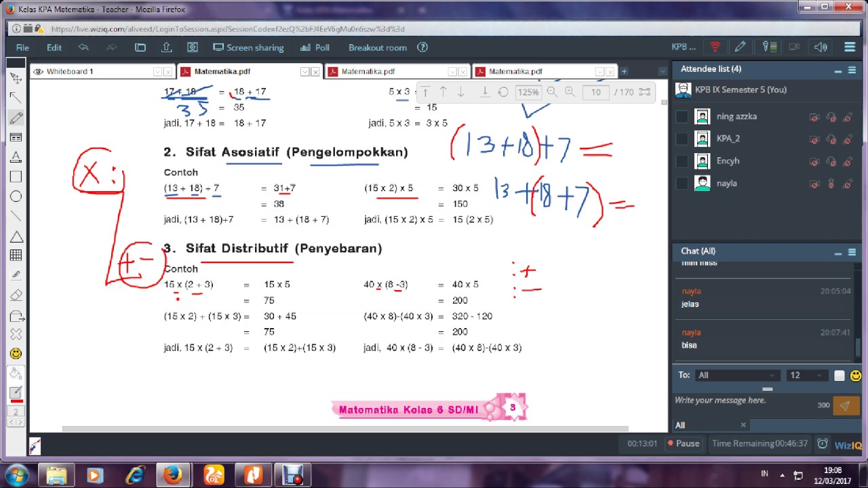Toggle ning azzka's video permission
This screenshot has width=868, height=488.
click(814, 117)
